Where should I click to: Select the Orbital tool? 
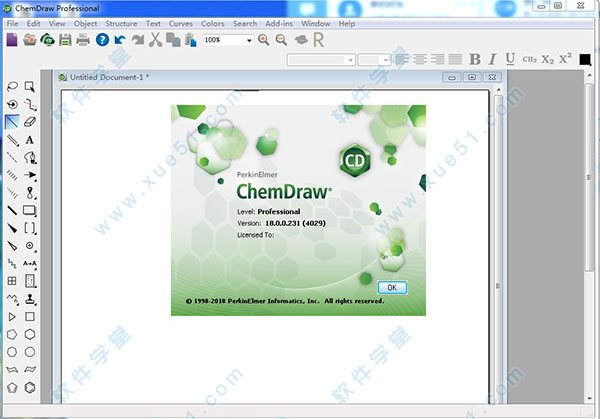(x=30, y=192)
